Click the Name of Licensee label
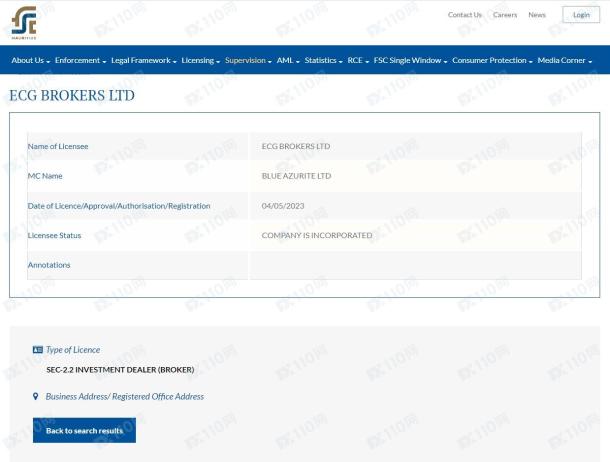Viewport: 610px width, 462px height. pyautogui.click(x=58, y=146)
